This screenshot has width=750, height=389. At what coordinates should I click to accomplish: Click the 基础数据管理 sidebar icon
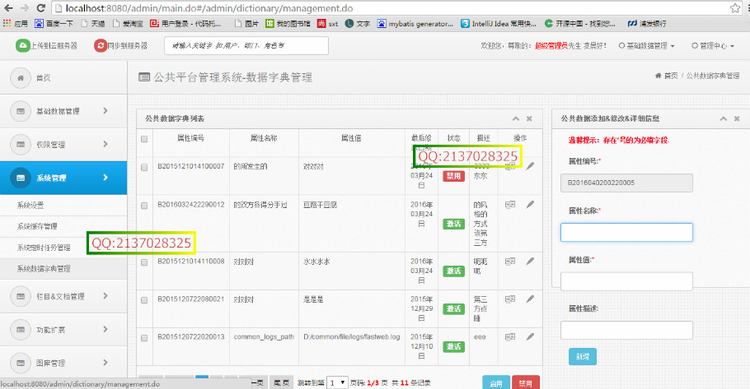tap(21, 111)
